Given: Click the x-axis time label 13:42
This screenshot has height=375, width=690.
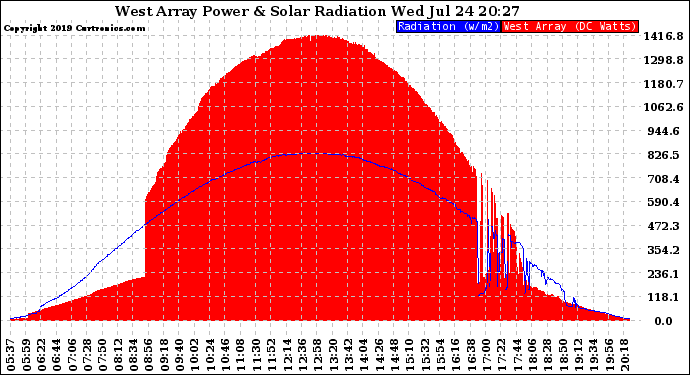Looking at the screenshot, I should coord(348,355).
